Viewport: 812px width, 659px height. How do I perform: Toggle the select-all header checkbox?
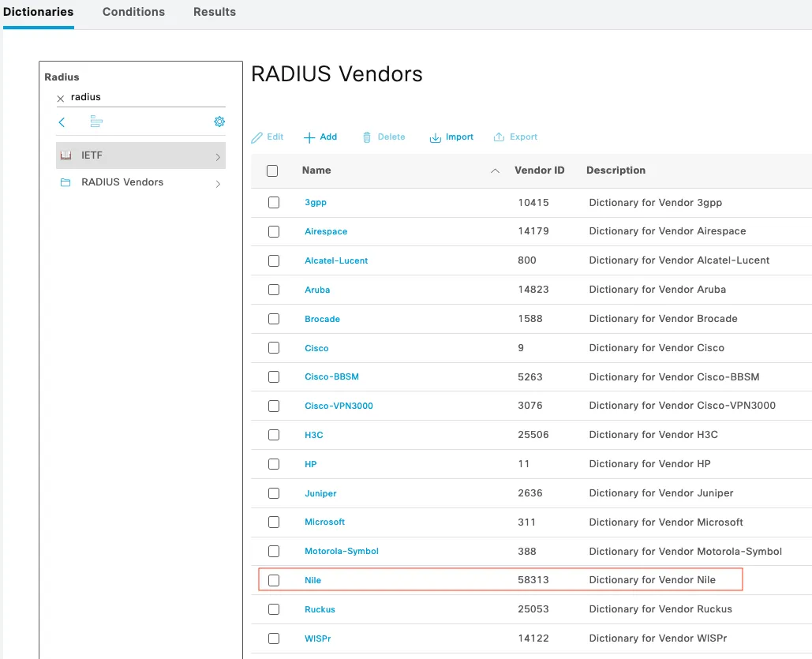pyautogui.click(x=272, y=170)
